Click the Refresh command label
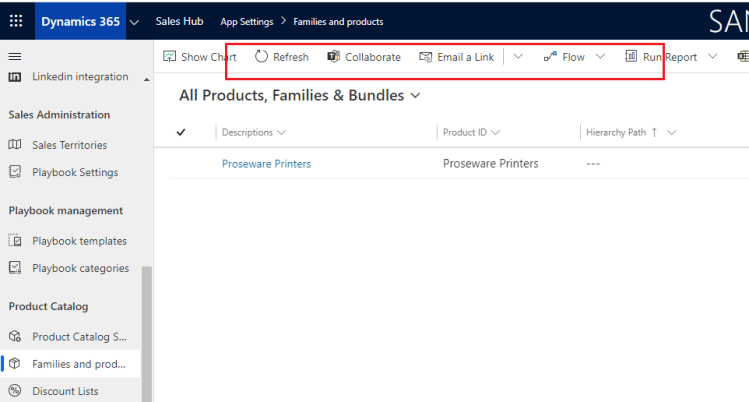This screenshot has width=749, height=402. click(x=291, y=57)
